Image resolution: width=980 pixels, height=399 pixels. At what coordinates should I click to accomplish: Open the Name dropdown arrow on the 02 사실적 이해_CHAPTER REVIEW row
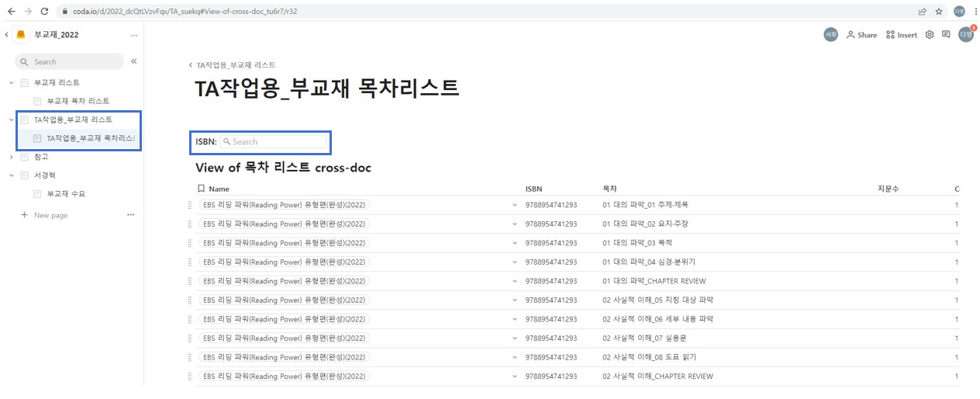(515, 376)
